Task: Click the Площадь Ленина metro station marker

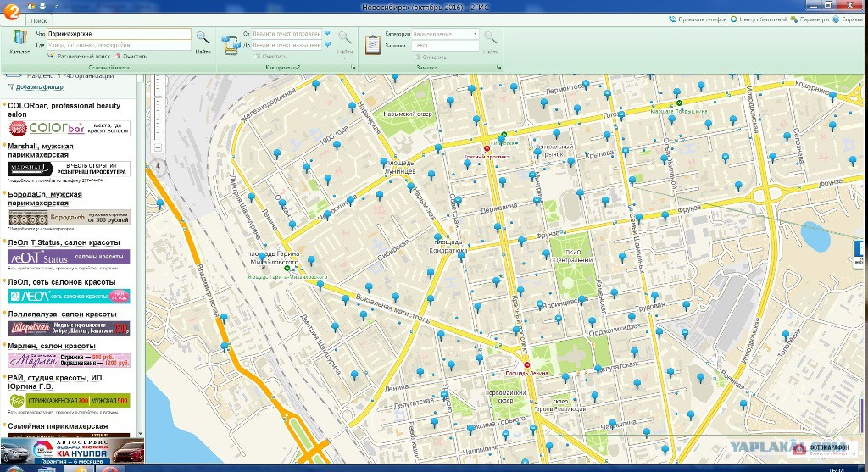Action: pos(527,364)
